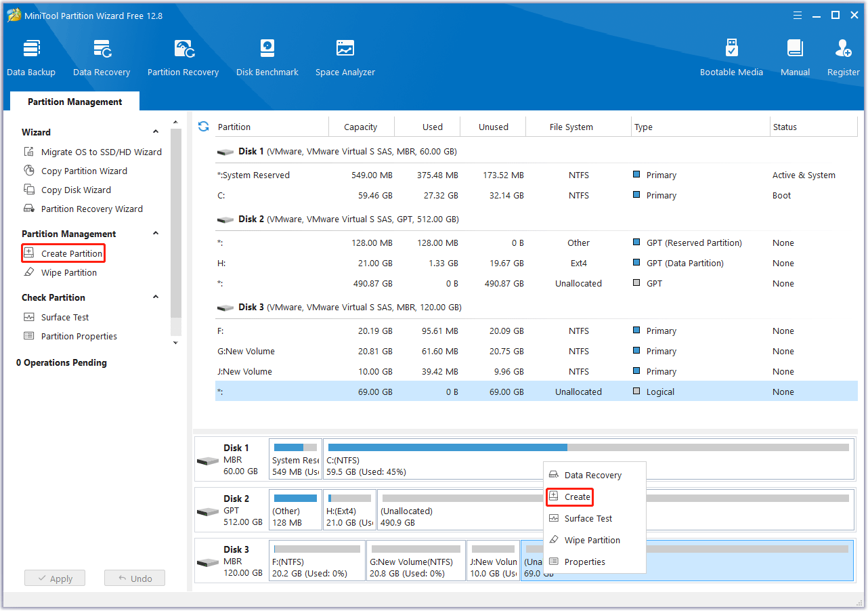The image size is (868, 611).
Task: Sort by the Type column header
Action: [x=701, y=127]
